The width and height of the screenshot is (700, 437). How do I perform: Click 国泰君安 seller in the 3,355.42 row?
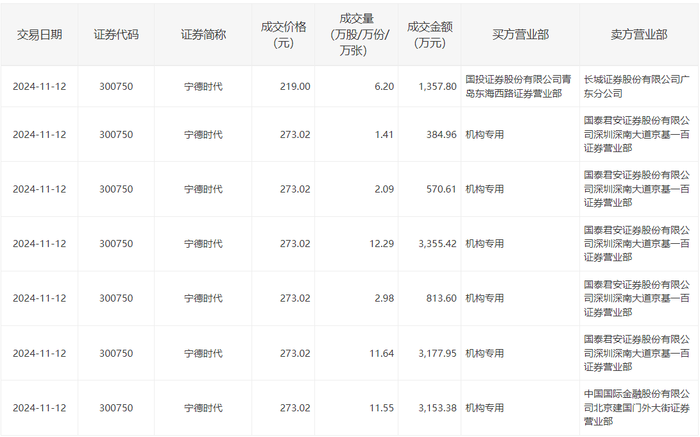pos(637,244)
